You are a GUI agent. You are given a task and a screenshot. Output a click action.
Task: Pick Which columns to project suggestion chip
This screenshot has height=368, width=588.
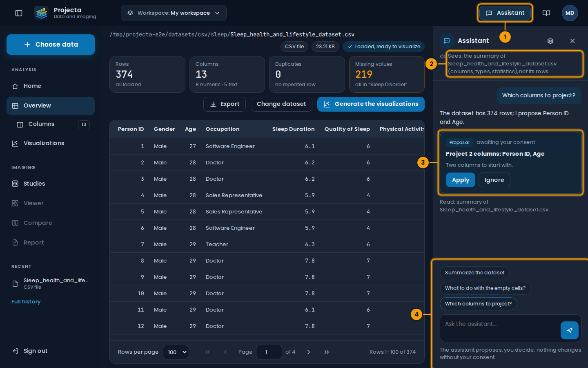[478, 304]
